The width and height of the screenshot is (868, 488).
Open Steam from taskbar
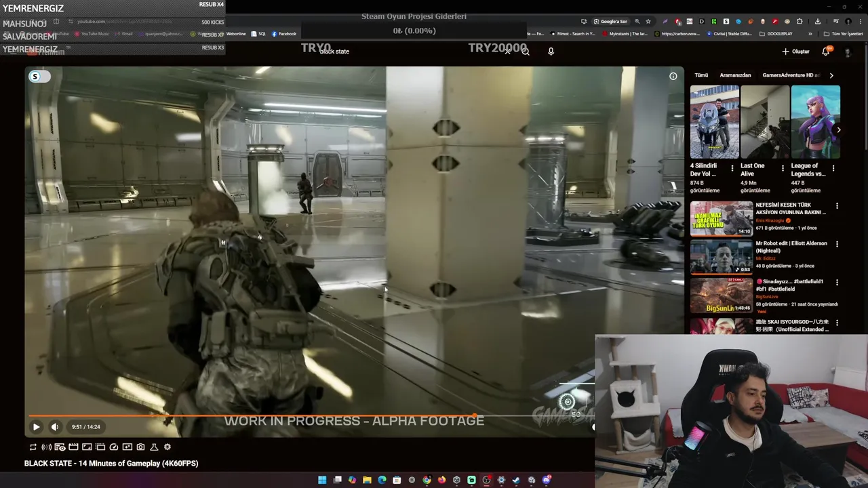516,480
